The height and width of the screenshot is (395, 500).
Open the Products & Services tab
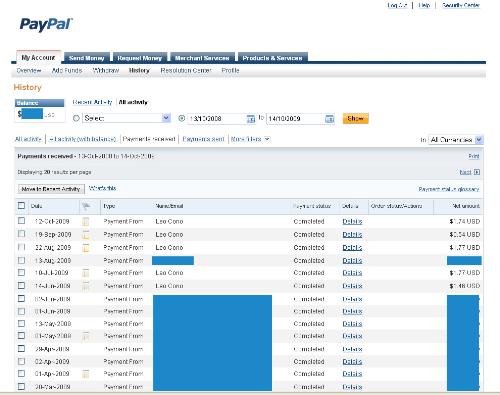pos(272,58)
